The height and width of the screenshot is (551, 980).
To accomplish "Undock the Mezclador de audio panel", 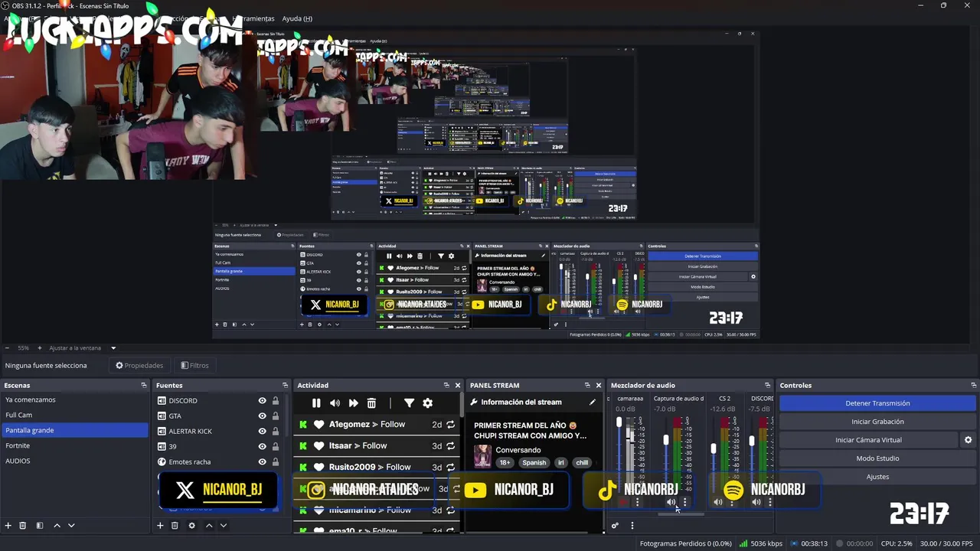I will (x=767, y=385).
